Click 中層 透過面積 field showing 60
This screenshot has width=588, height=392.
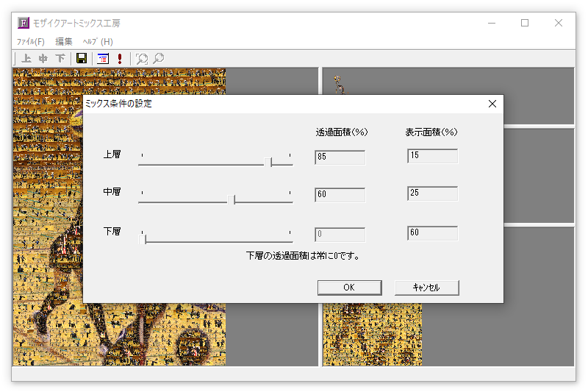coord(340,195)
